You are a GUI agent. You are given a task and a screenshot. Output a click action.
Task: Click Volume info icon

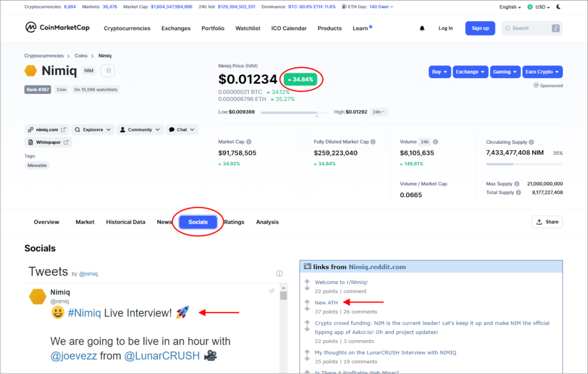pos(435,142)
